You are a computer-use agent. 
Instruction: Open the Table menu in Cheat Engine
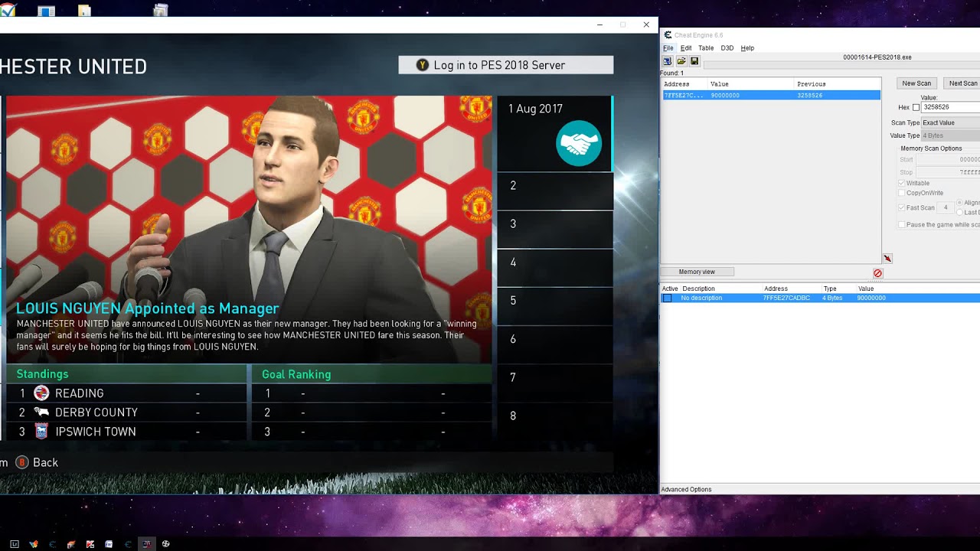tap(706, 48)
